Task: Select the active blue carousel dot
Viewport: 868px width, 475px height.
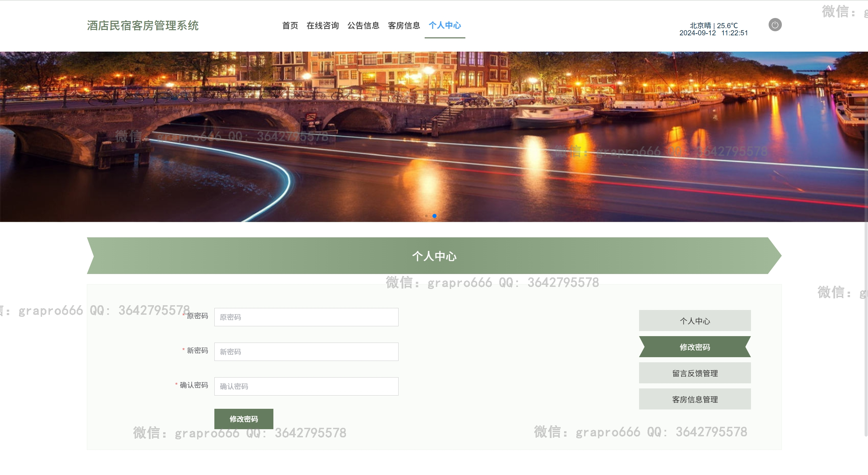Action: click(x=434, y=216)
